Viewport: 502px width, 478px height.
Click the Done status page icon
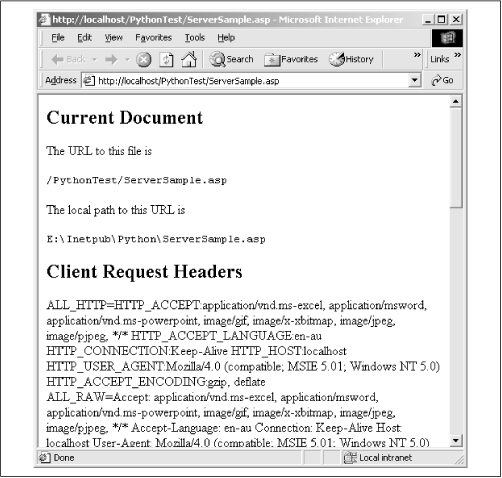point(44,458)
